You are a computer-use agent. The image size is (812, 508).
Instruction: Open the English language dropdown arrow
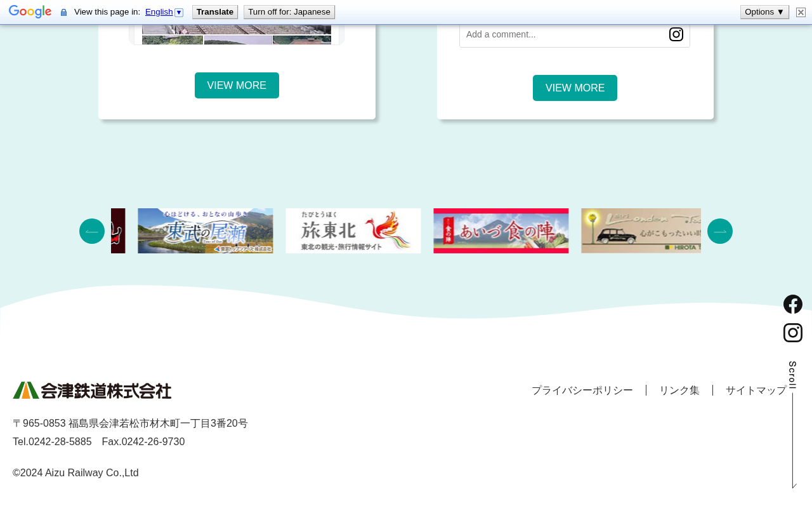pyautogui.click(x=179, y=12)
